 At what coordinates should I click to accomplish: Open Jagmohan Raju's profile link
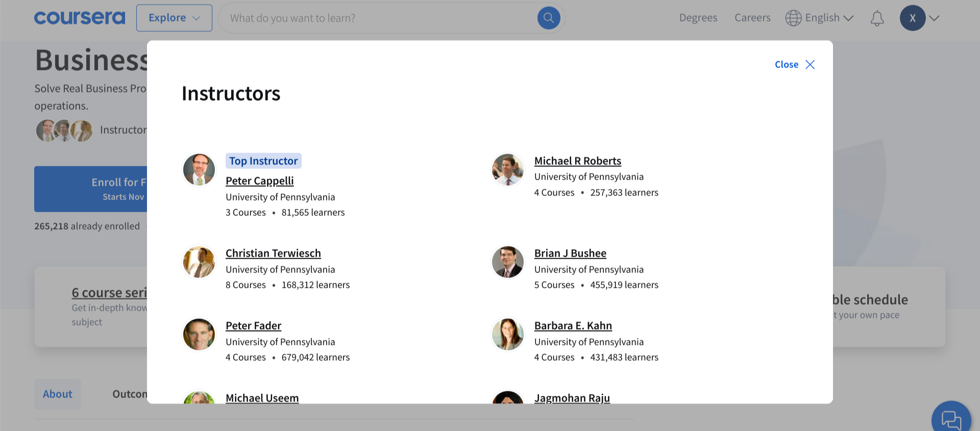tap(572, 398)
